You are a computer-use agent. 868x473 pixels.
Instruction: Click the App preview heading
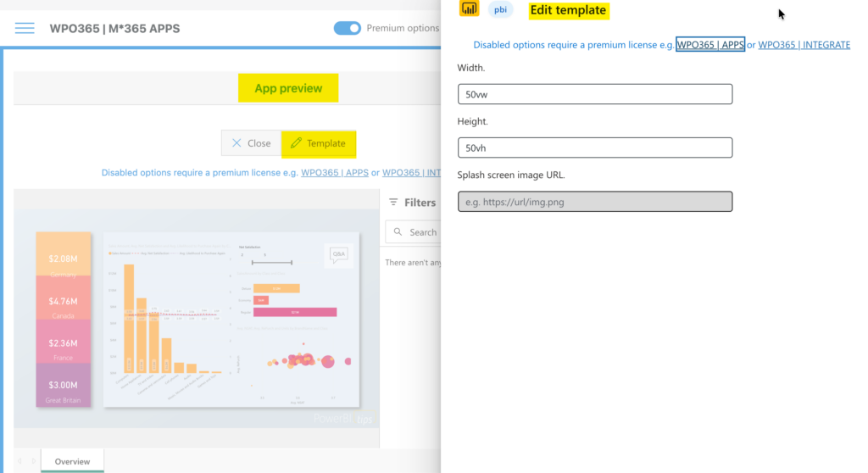pyautogui.click(x=288, y=88)
